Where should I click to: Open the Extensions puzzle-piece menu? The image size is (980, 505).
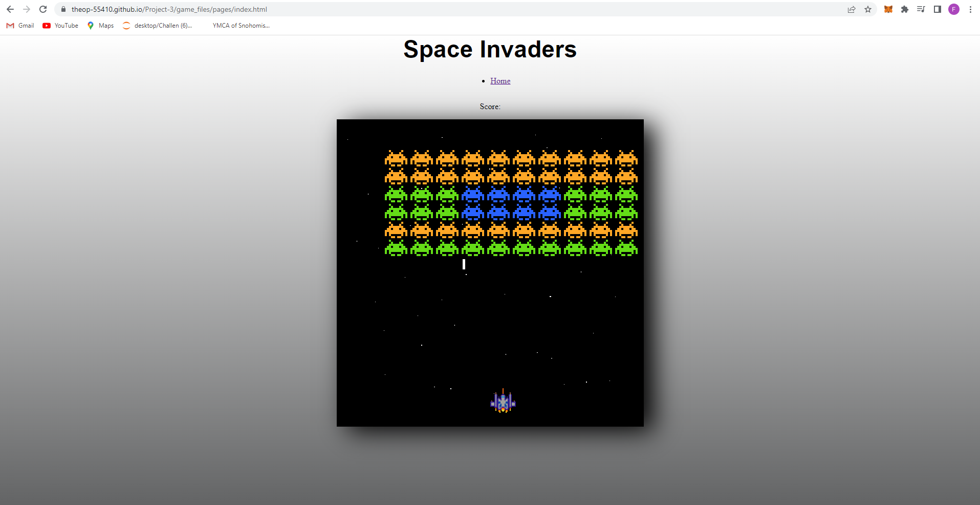point(905,9)
